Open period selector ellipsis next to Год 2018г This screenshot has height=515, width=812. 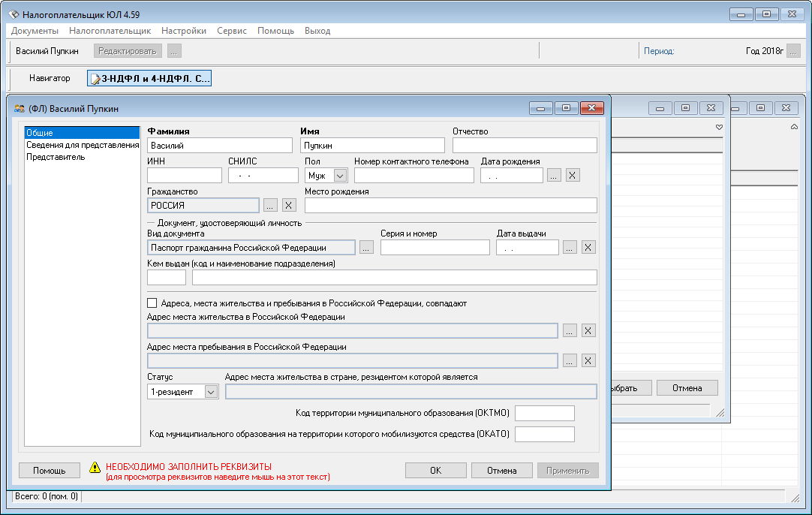793,51
